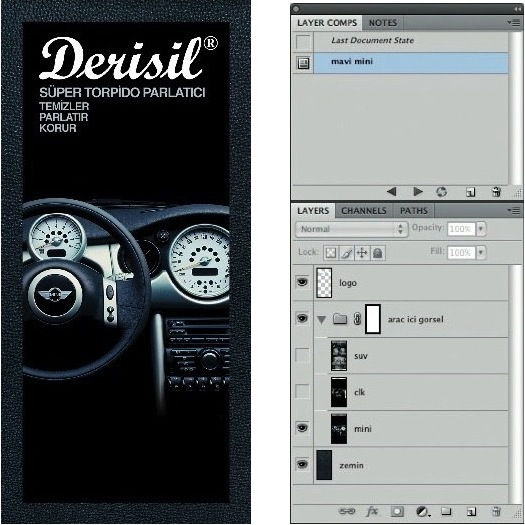Show the suv layer
Image resolution: width=525 pixels, height=525 pixels.
click(302, 355)
